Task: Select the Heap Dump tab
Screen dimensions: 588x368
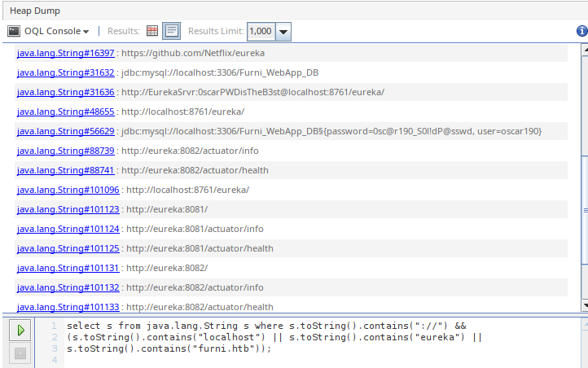Action: [34, 11]
